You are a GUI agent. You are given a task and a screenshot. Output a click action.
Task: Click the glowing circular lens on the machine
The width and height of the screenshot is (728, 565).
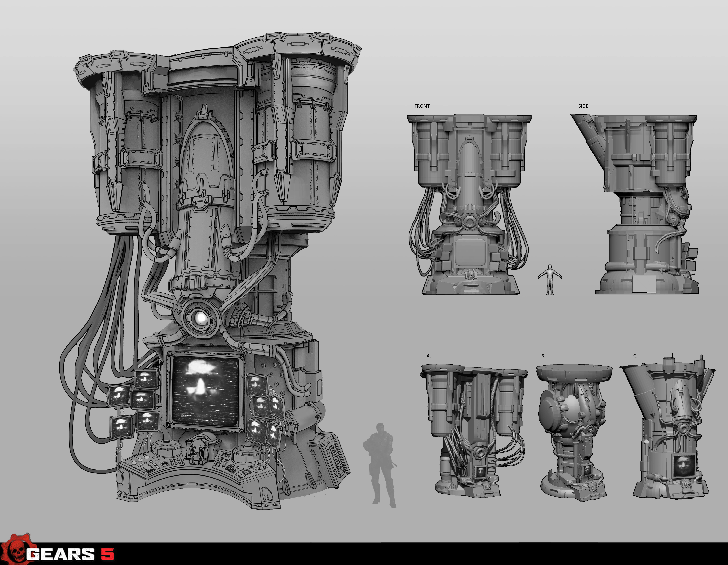(x=201, y=319)
